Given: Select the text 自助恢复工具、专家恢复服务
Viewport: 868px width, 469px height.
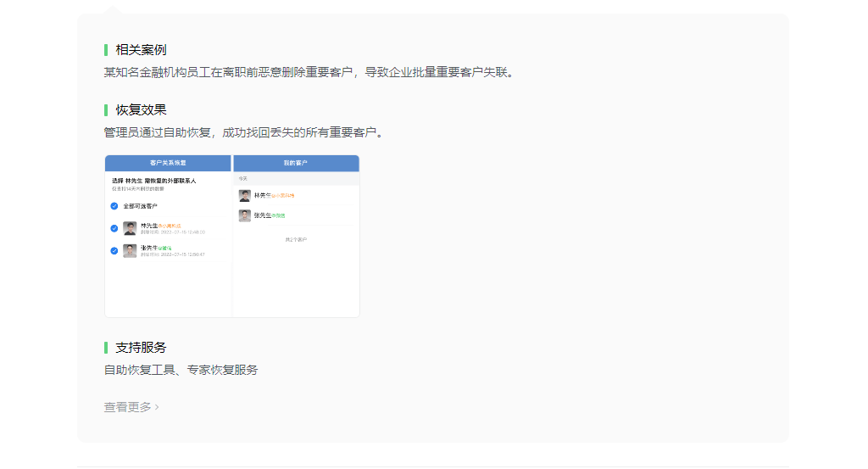Looking at the screenshot, I should pyautogui.click(x=181, y=370).
